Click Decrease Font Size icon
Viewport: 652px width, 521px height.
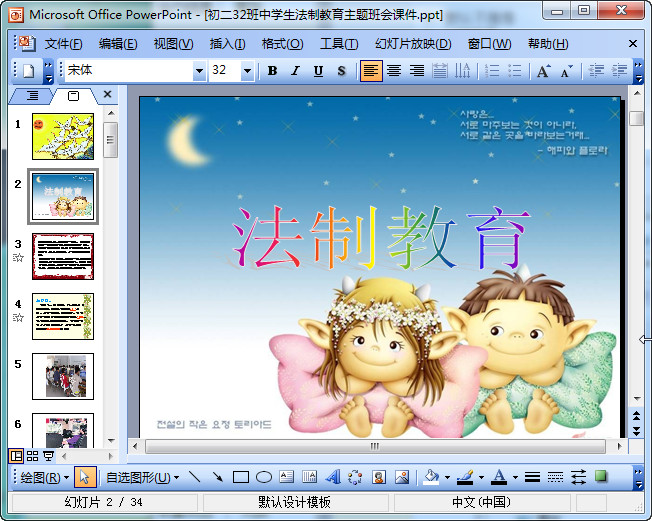pos(566,71)
